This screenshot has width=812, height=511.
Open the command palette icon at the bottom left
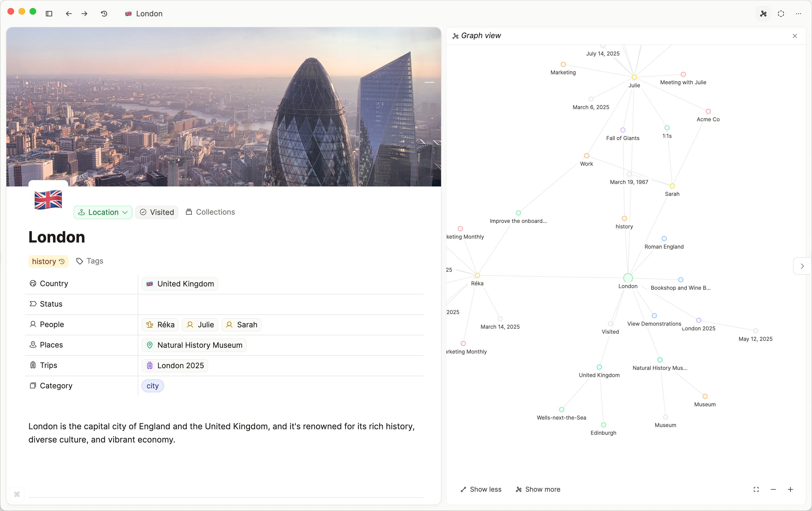click(x=17, y=494)
